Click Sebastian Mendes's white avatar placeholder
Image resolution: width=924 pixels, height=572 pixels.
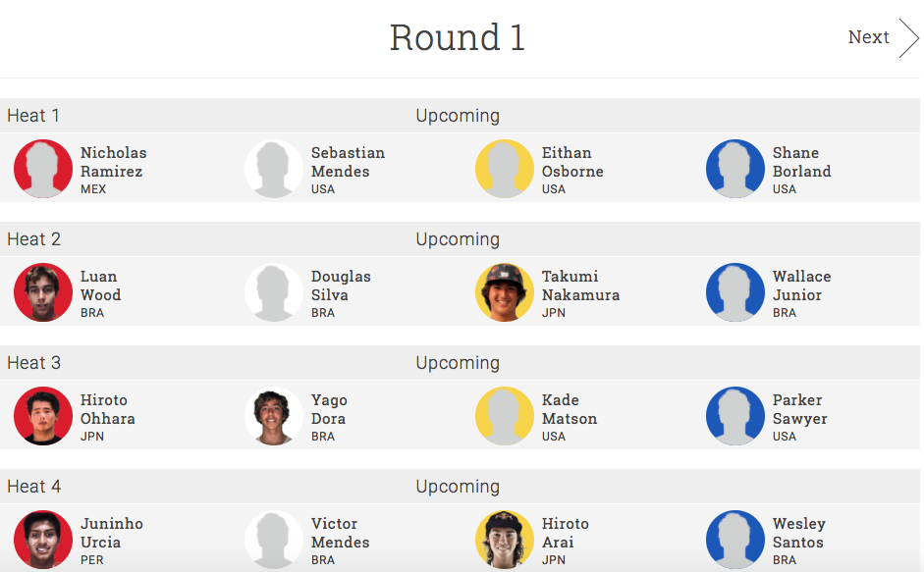[x=274, y=169]
